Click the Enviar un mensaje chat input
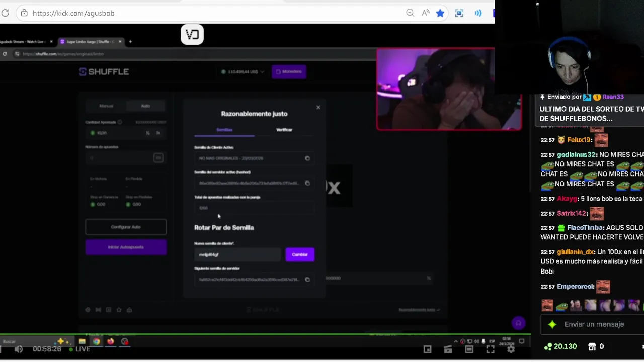The image size is (644, 362). coord(594,324)
